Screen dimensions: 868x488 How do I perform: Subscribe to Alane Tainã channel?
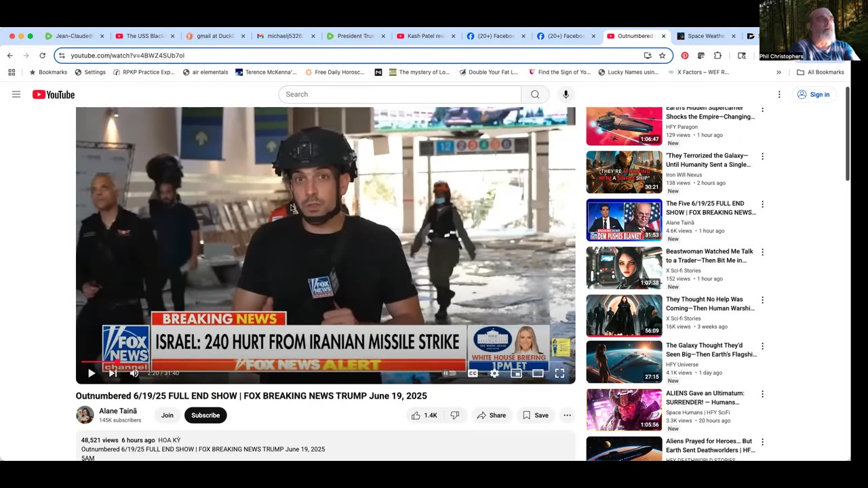pos(205,415)
